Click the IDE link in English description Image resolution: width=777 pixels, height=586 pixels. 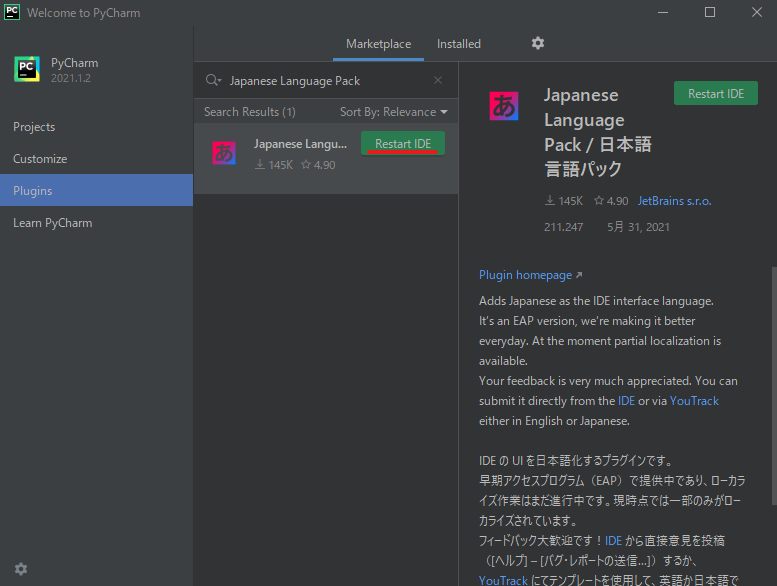point(626,401)
